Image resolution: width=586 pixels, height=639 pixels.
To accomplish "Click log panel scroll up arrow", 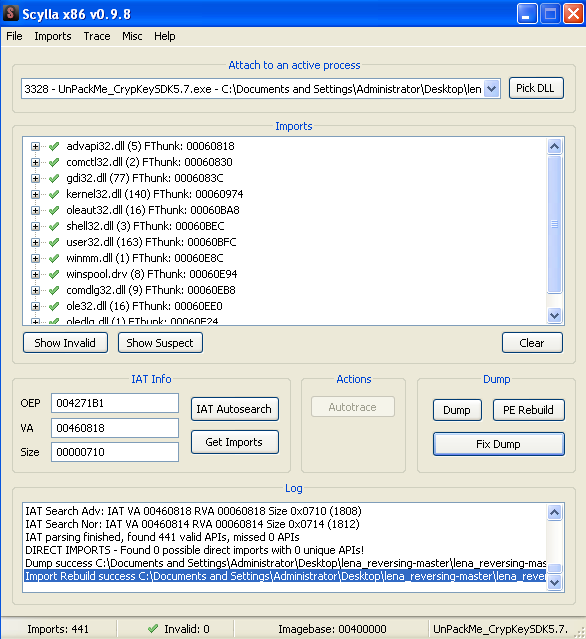I will 554,512.
